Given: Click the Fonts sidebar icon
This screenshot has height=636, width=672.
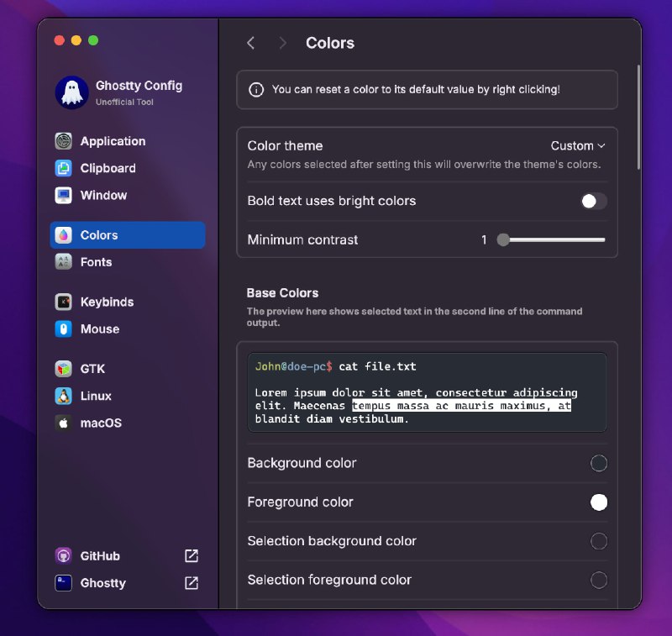Looking at the screenshot, I should tap(64, 262).
